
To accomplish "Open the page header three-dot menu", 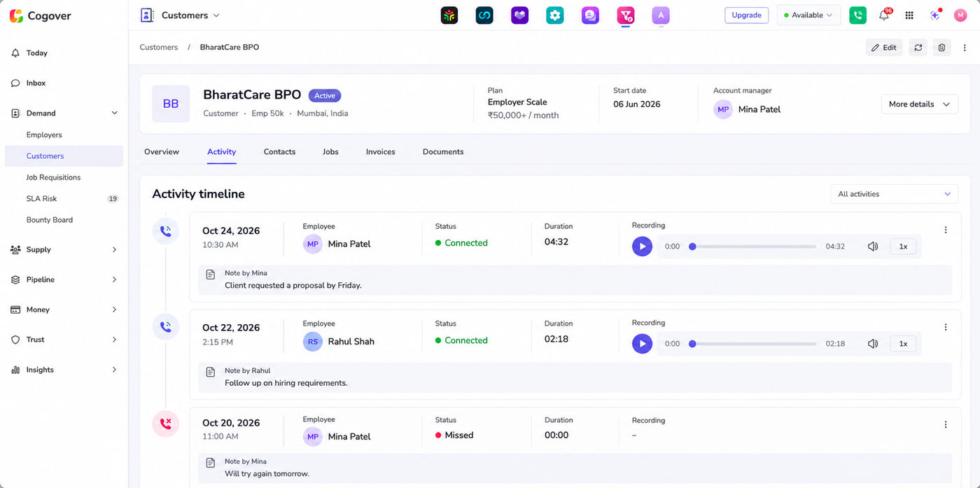I will 965,48.
